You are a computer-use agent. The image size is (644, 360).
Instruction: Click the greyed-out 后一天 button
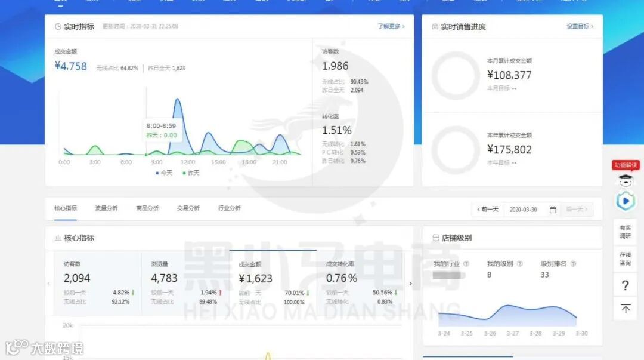pyautogui.click(x=577, y=210)
